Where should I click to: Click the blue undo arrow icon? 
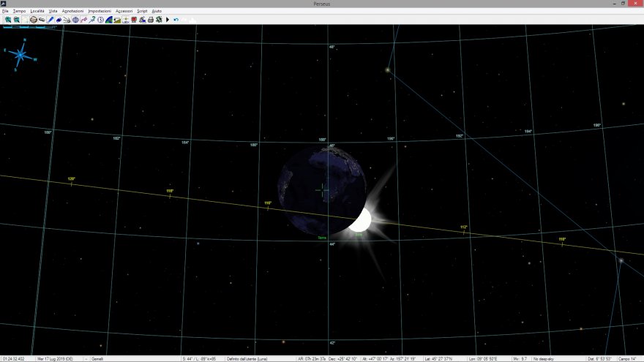point(176,20)
